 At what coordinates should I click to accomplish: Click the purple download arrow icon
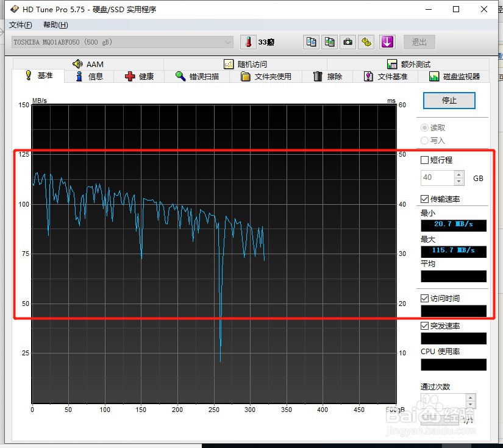(387, 42)
